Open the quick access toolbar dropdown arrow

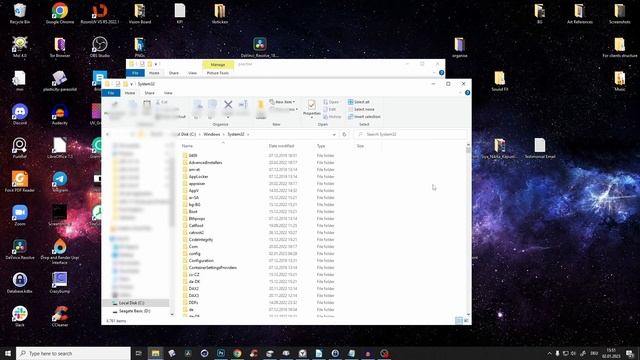(x=131, y=84)
